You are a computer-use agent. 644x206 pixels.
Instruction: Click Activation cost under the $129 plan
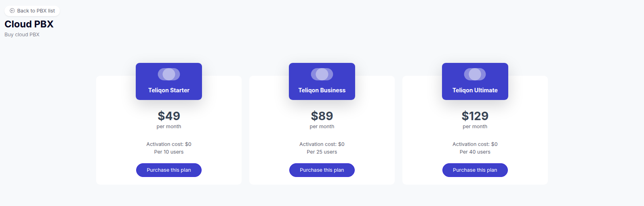coord(475,144)
